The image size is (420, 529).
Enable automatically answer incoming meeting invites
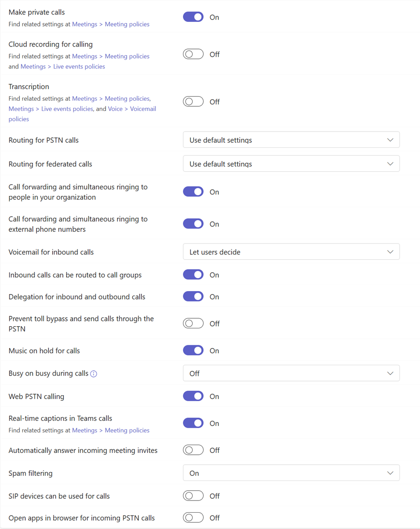(x=193, y=450)
